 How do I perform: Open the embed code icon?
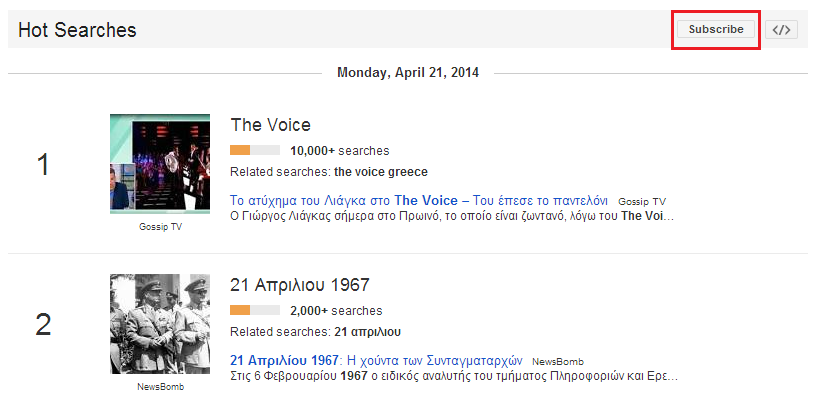click(x=781, y=30)
